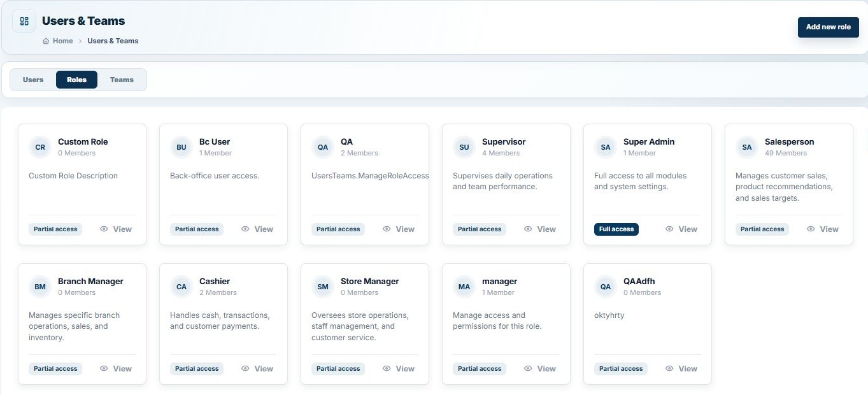
Task: Click the QA avatar on the QA card
Action: tap(323, 147)
